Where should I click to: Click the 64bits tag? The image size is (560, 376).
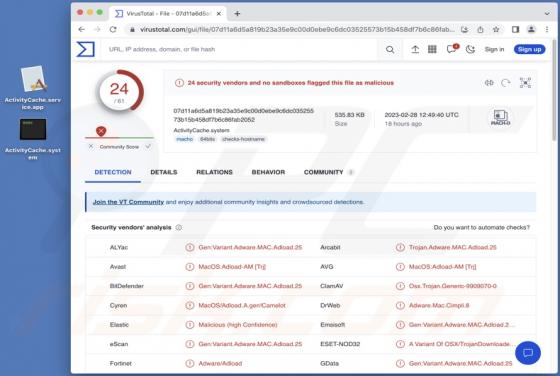coord(207,139)
